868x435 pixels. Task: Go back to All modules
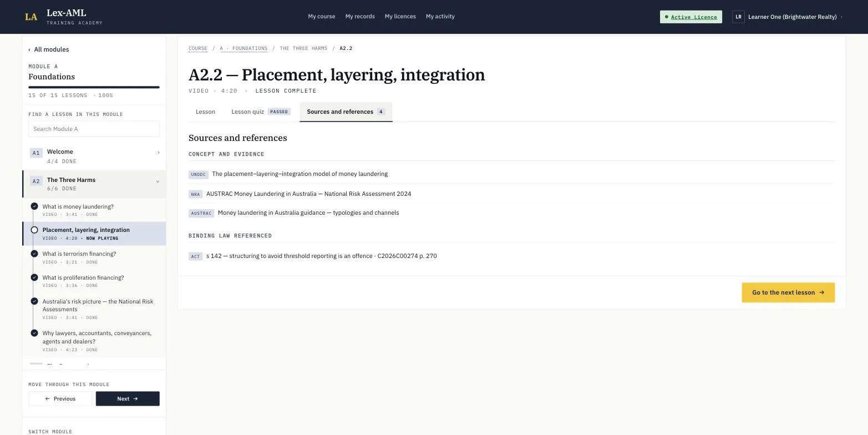(x=49, y=49)
